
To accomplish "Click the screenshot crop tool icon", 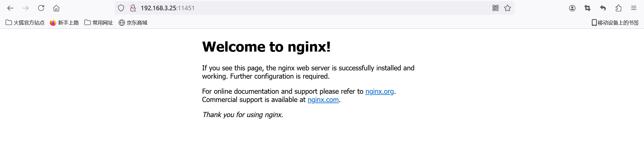I will pos(587,8).
